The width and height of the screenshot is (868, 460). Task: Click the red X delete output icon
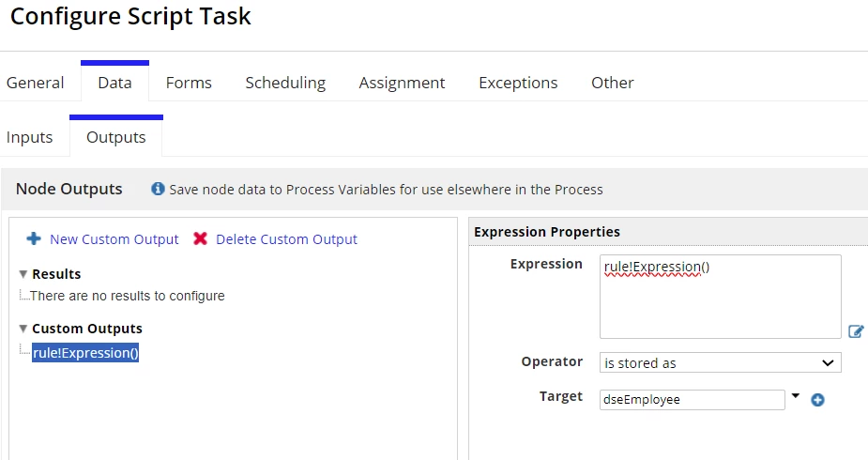tap(201, 238)
